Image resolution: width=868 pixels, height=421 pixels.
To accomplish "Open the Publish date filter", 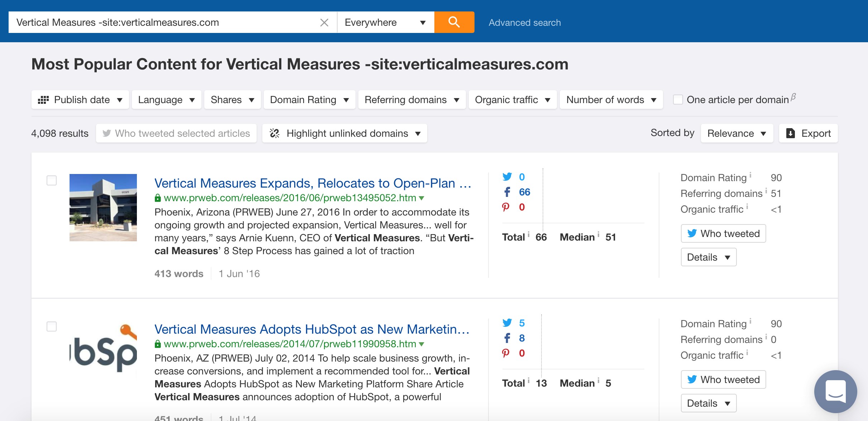I will 80,100.
